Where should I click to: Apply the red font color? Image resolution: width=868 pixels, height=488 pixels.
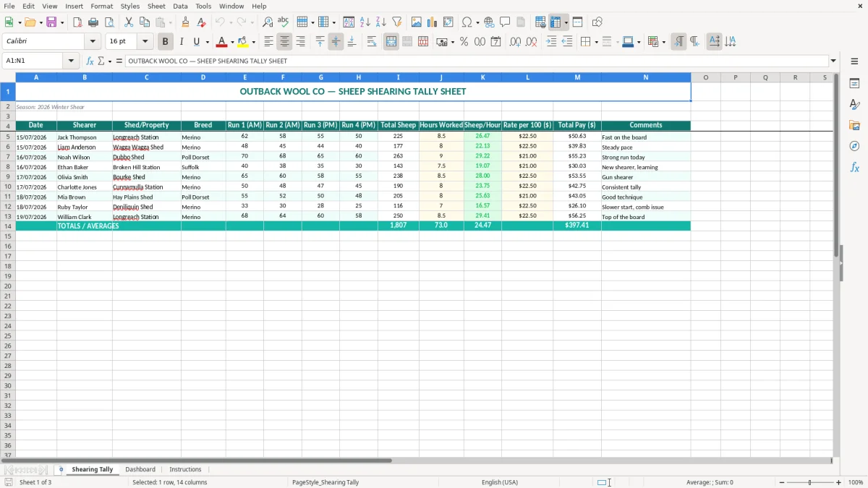tap(222, 42)
